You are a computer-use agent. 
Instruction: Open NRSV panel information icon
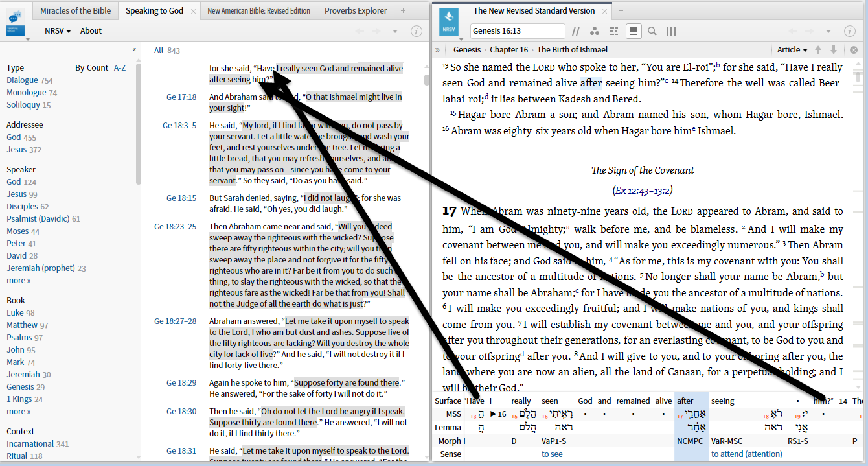coord(849,31)
